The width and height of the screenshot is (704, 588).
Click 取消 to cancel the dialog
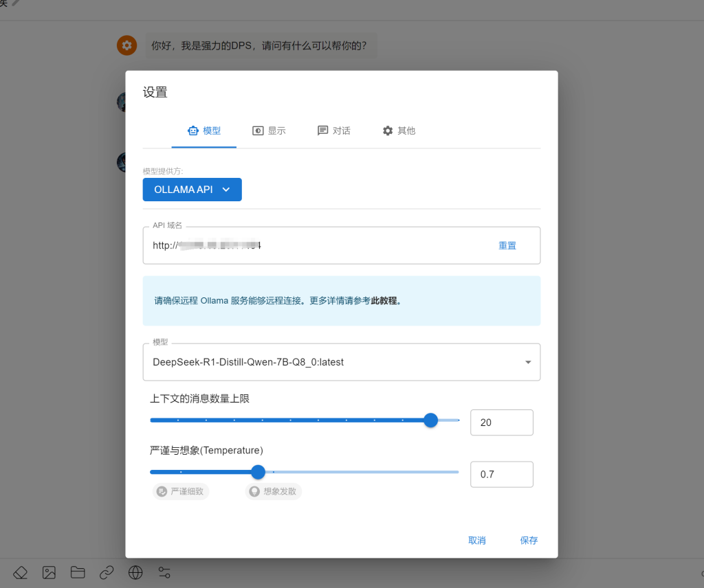477,541
